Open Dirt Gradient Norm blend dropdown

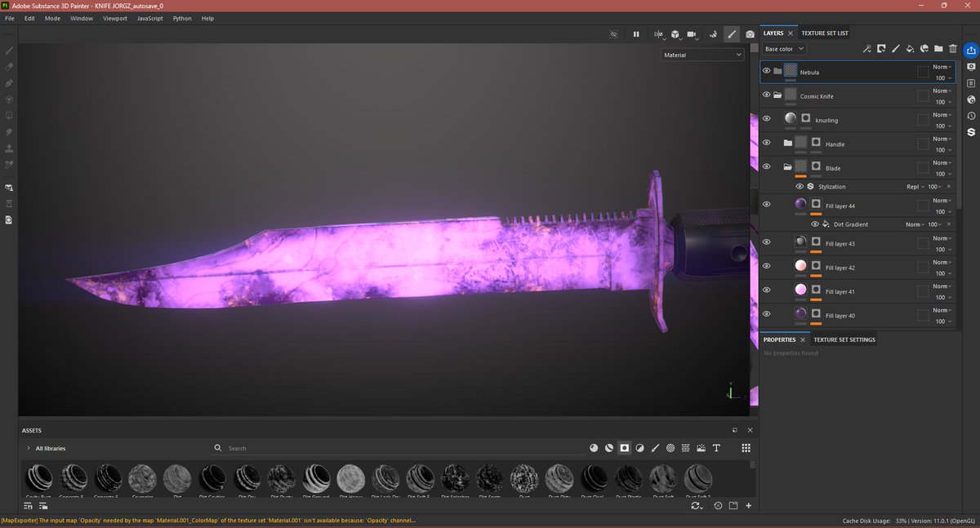[914, 224]
